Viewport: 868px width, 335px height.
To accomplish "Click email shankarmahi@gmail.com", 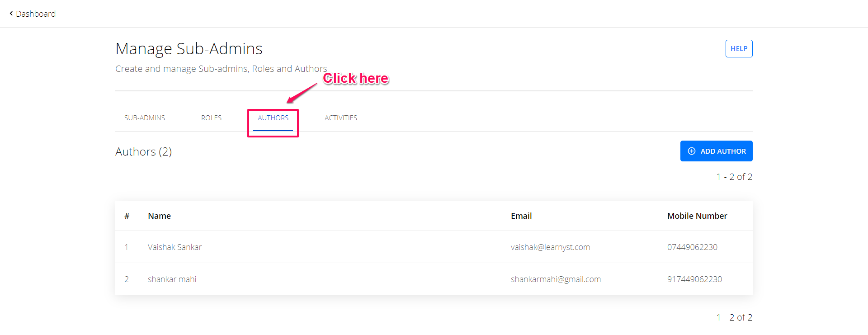I will (x=556, y=279).
